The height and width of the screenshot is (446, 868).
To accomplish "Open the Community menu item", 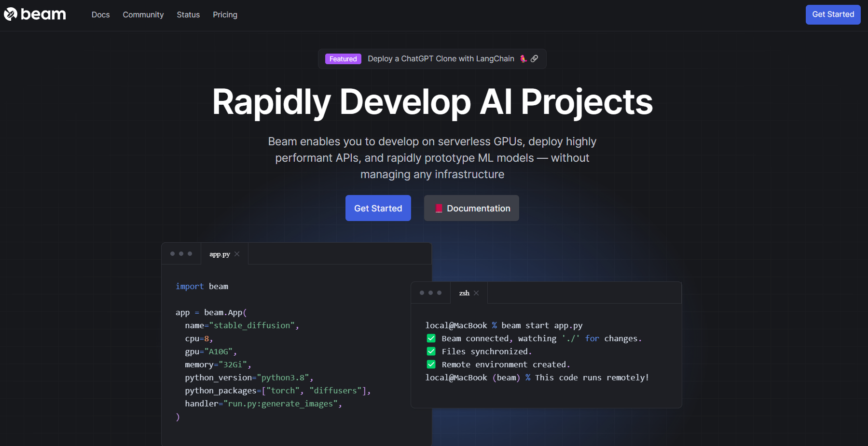I will [143, 14].
